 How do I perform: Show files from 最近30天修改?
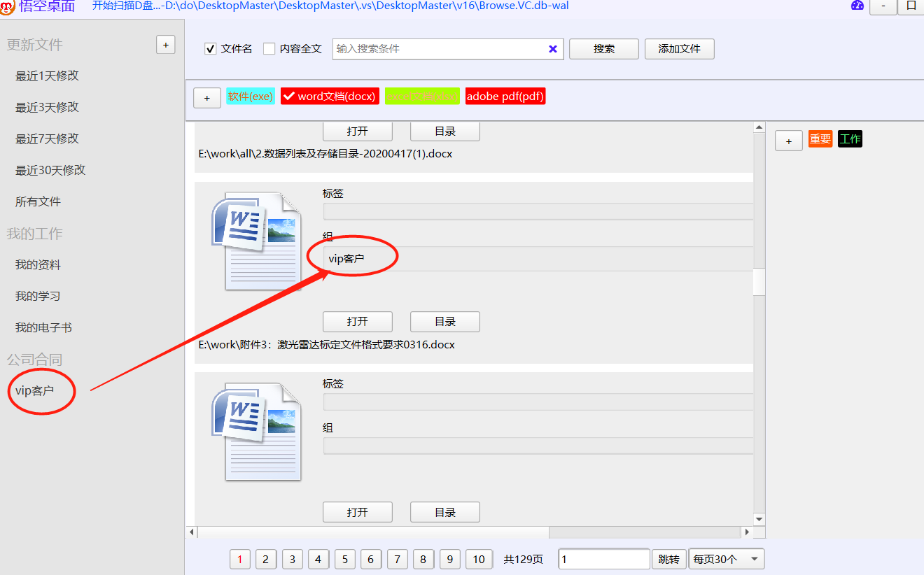click(x=50, y=170)
